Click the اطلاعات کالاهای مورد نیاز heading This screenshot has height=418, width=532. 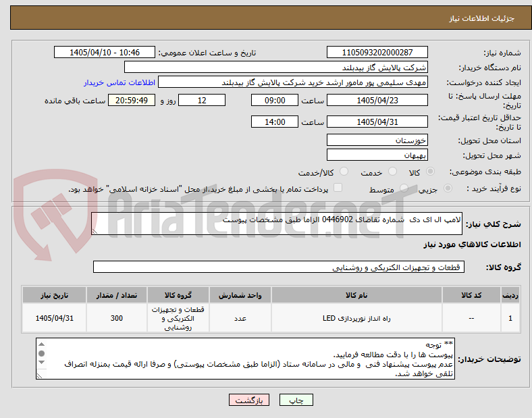click(472, 244)
